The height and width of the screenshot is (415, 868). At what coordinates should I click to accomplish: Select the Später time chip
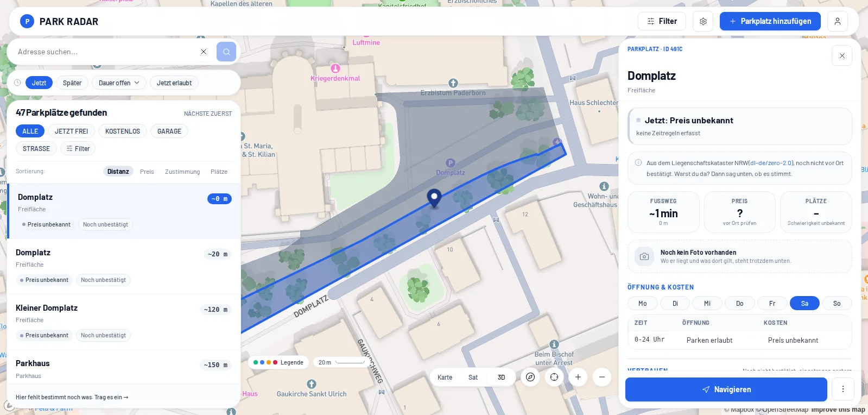click(x=72, y=83)
